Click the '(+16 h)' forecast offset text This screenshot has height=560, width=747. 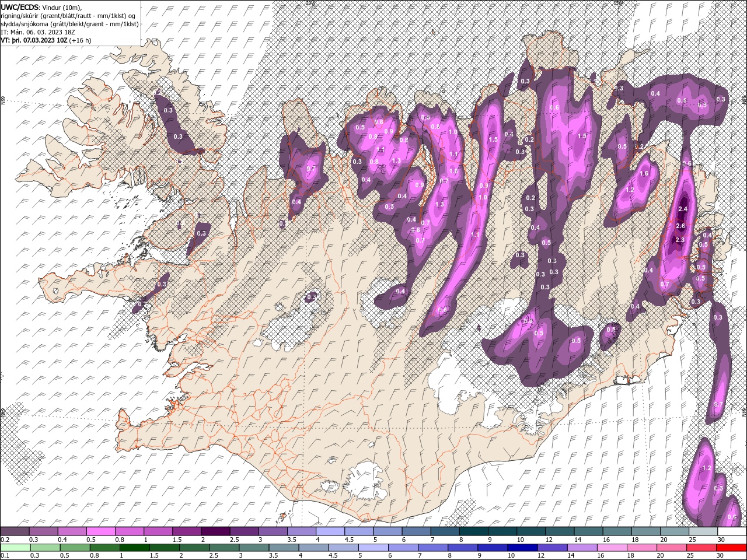(x=80, y=40)
